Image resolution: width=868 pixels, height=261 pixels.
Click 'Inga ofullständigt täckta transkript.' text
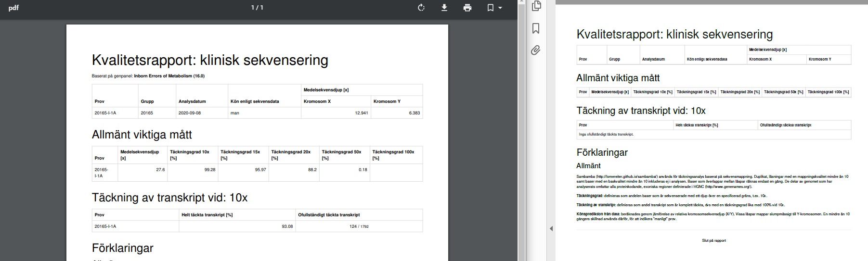(x=606, y=135)
